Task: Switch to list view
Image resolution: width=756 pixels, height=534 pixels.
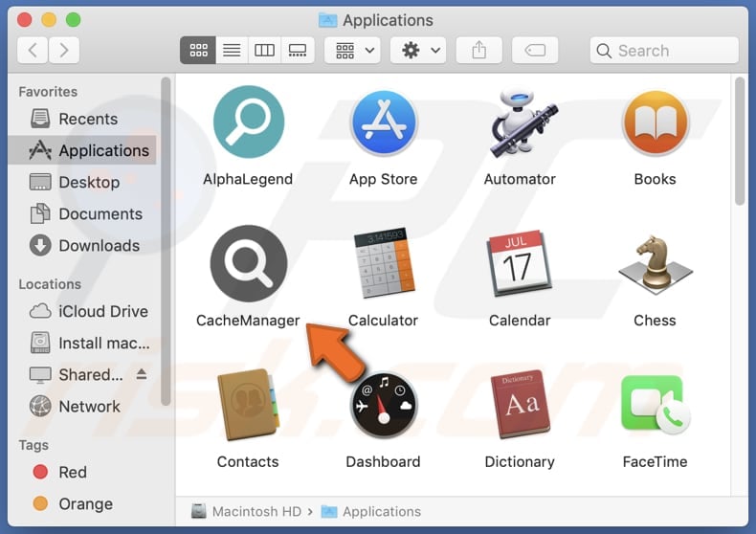Action: (232, 50)
